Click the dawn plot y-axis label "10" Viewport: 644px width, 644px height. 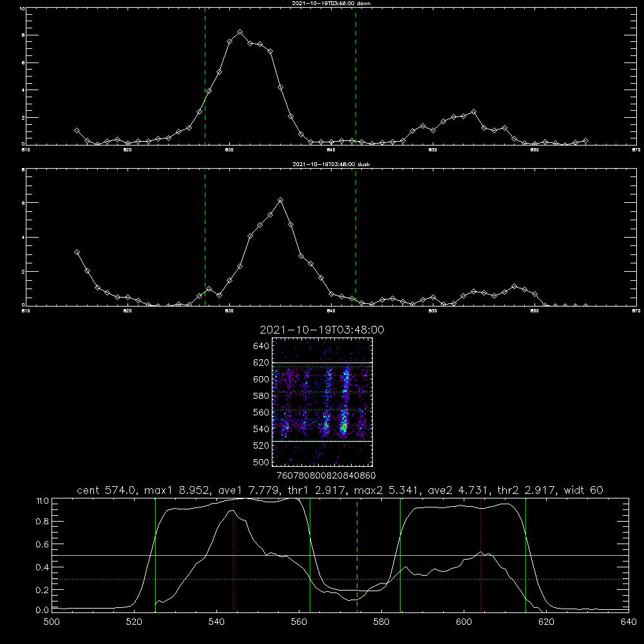[22, 8]
